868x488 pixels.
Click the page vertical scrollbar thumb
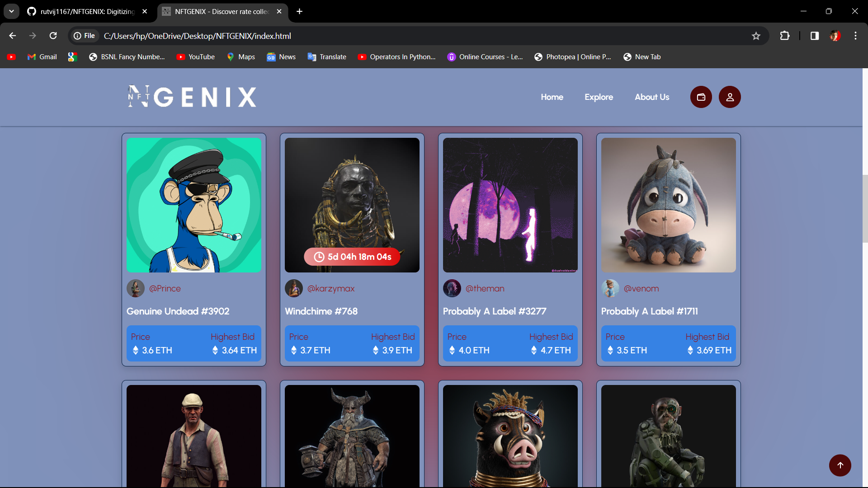click(865, 208)
